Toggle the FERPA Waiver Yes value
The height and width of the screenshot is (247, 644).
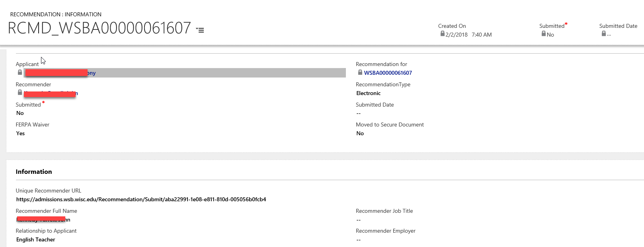20,134
